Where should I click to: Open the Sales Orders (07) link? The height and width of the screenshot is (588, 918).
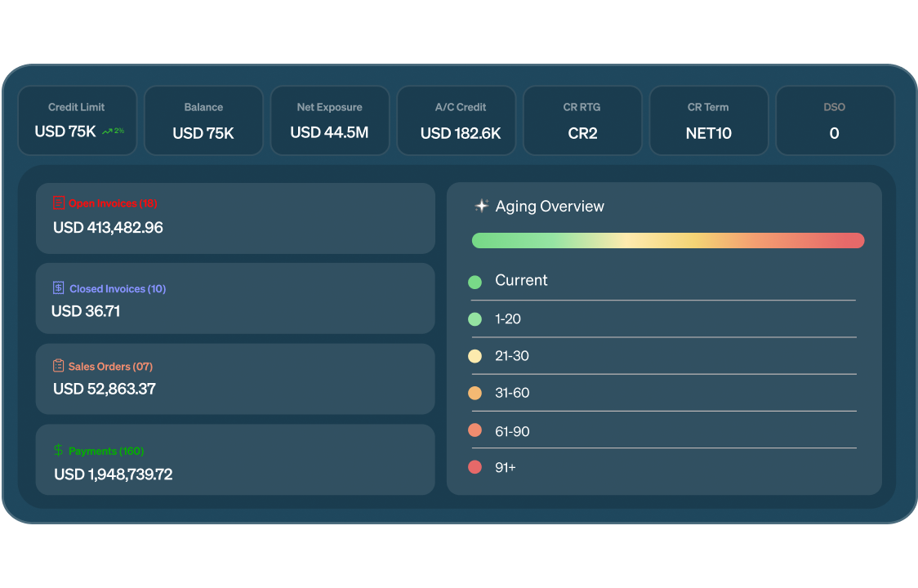(x=110, y=367)
